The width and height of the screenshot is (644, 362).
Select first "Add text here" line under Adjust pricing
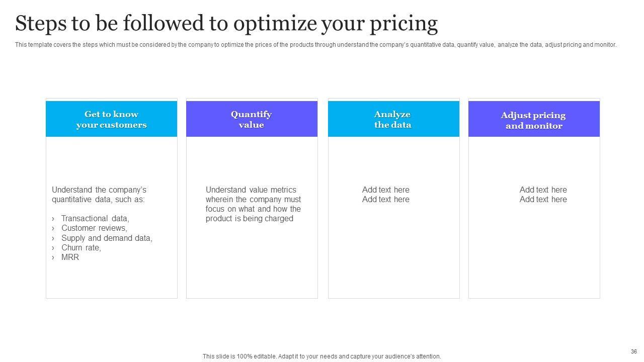click(x=543, y=190)
